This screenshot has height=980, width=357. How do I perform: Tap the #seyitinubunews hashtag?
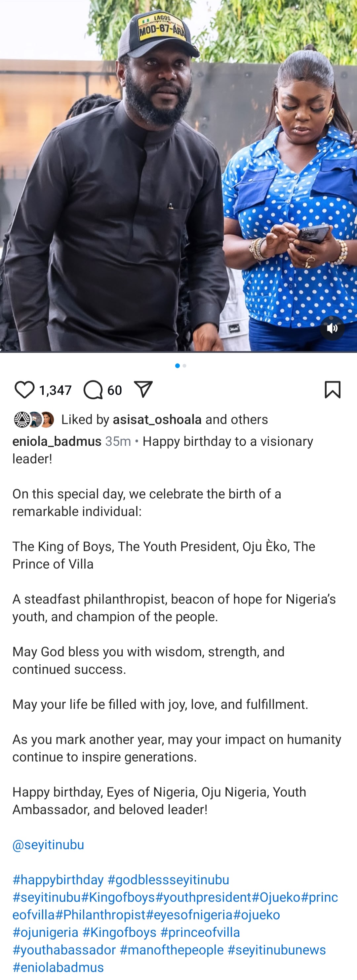point(276,950)
